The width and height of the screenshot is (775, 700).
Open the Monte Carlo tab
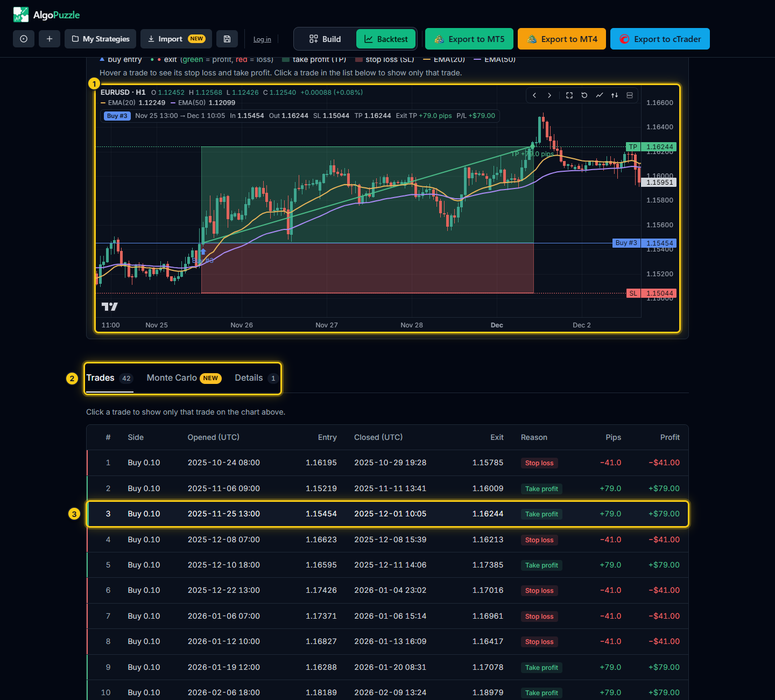pos(184,378)
